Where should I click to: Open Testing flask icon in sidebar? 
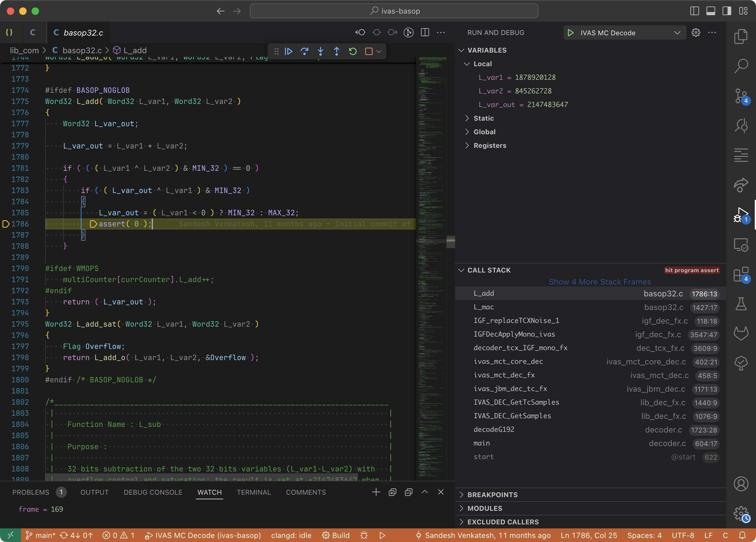click(x=741, y=304)
